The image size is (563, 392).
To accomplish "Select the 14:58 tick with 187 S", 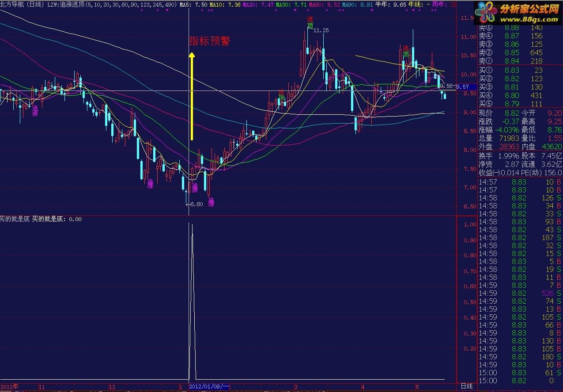I will 521,237.
